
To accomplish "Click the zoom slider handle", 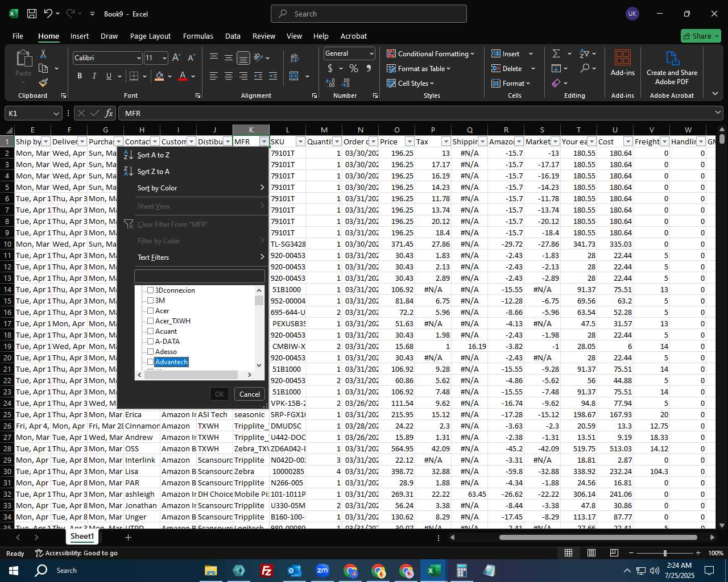I will (665, 553).
